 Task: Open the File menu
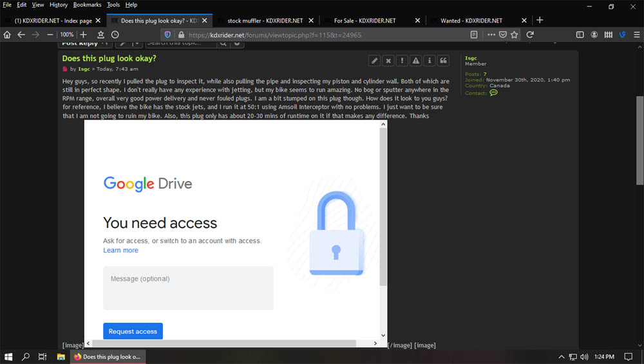tap(7, 5)
